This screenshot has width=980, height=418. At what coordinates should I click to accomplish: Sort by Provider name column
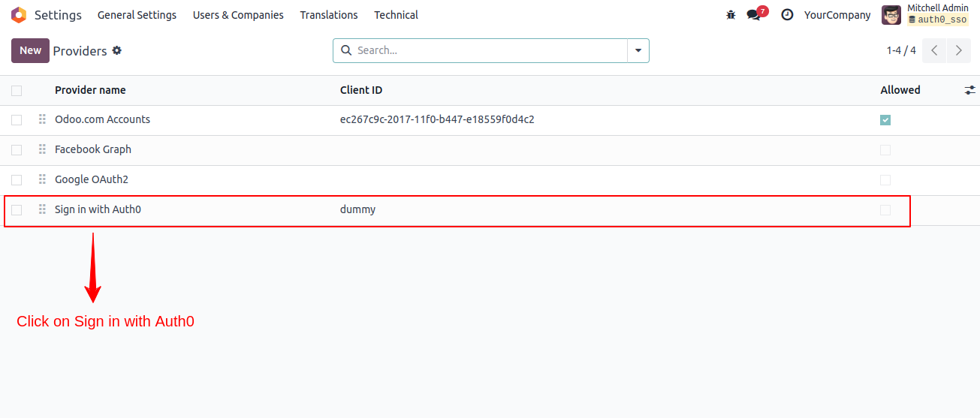(x=90, y=90)
